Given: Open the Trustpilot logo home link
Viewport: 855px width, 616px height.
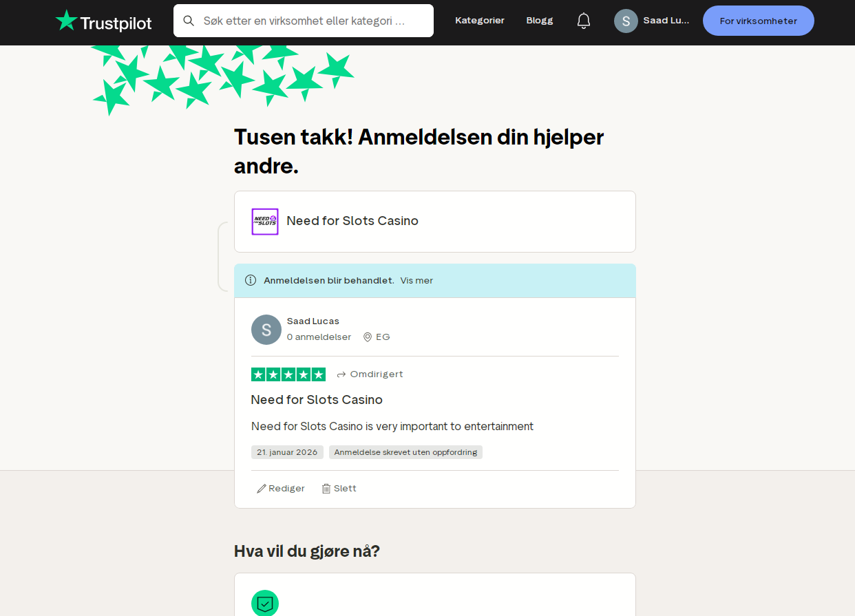Looking at the screenshot, I should coord(104,21).
